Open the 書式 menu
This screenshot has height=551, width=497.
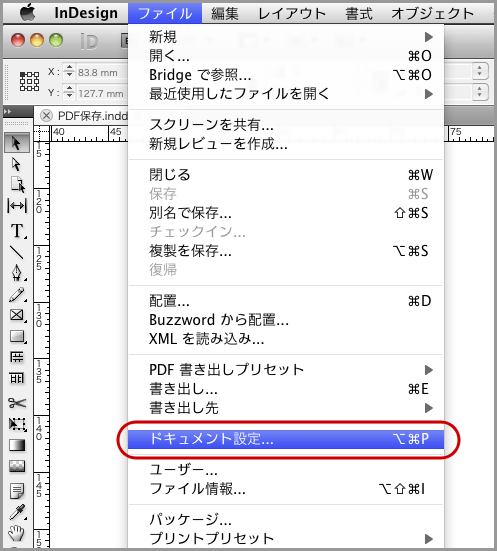point(359,13)
